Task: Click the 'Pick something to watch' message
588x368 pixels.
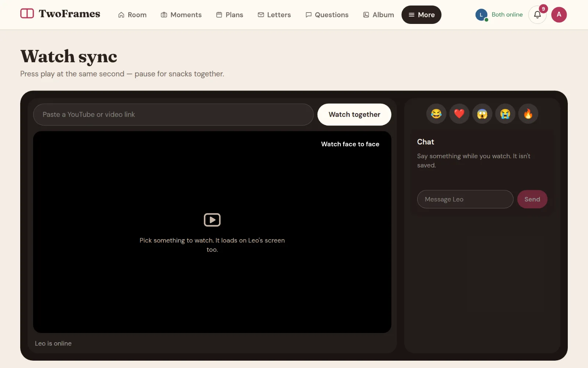Action: [x=212, y=245]
